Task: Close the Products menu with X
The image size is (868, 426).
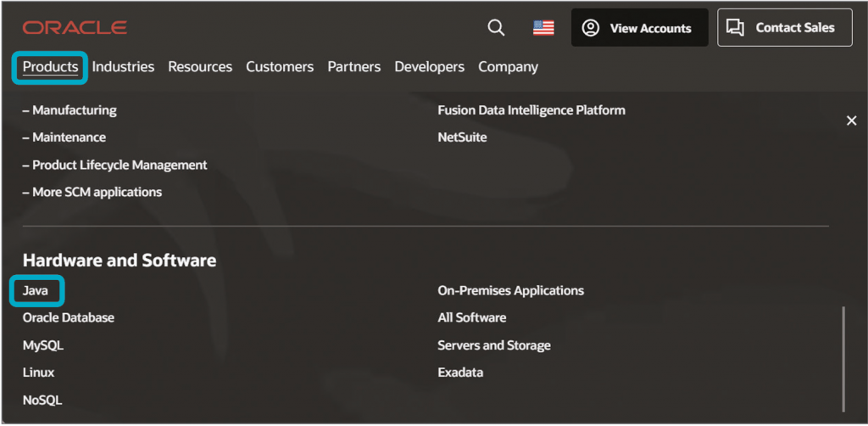Action: (x=851, y=121)
